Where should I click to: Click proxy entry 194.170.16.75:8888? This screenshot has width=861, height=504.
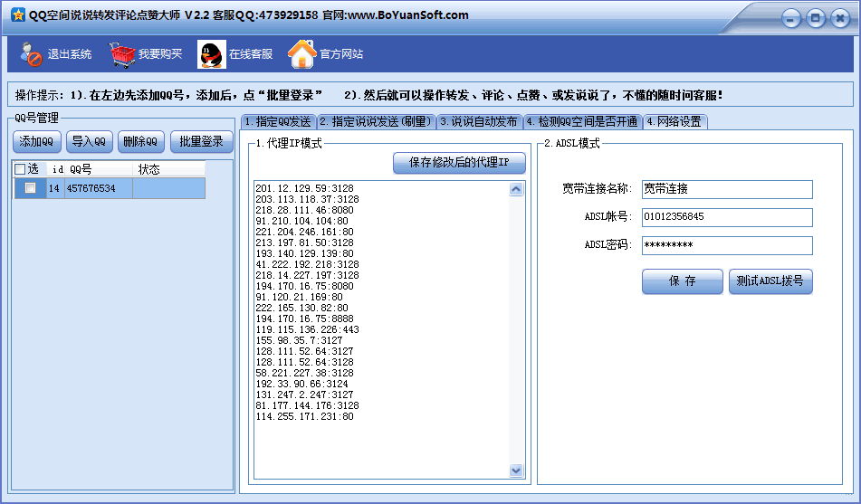[304, 319]
